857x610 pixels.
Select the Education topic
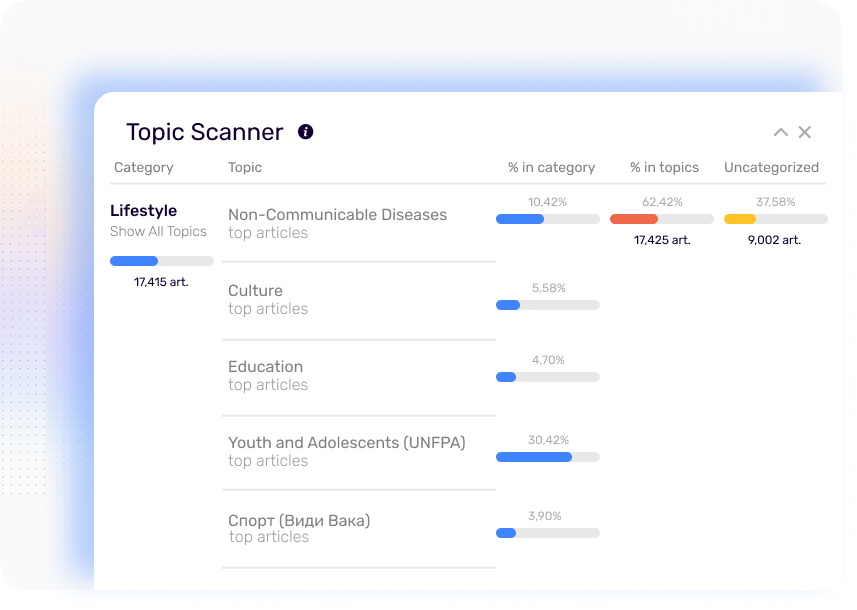point(265,366)
